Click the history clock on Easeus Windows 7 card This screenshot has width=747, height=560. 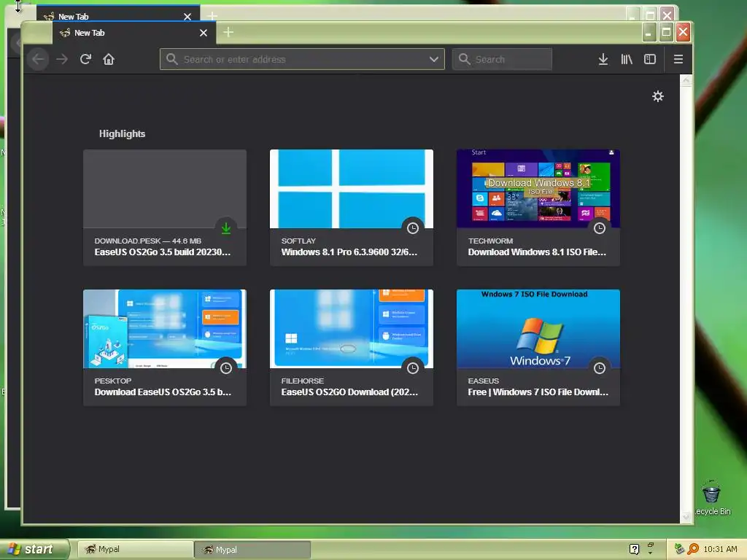pos(600,368)
